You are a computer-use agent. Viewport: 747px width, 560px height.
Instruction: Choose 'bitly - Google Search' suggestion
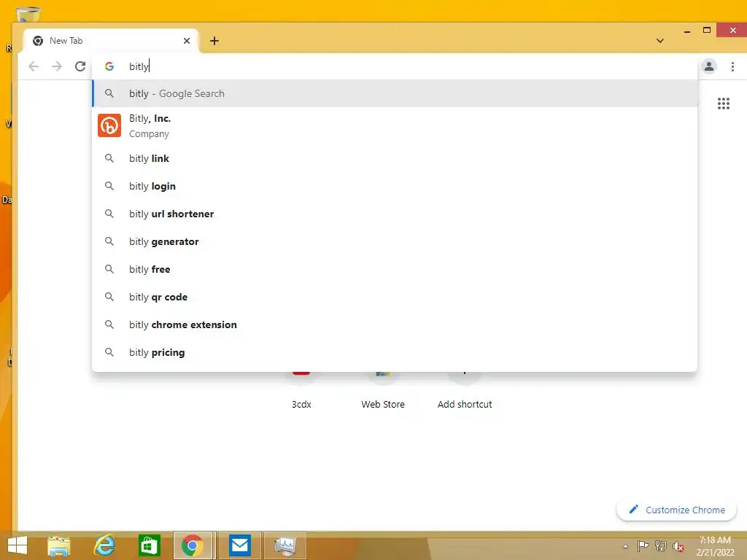tap(395, 94)
